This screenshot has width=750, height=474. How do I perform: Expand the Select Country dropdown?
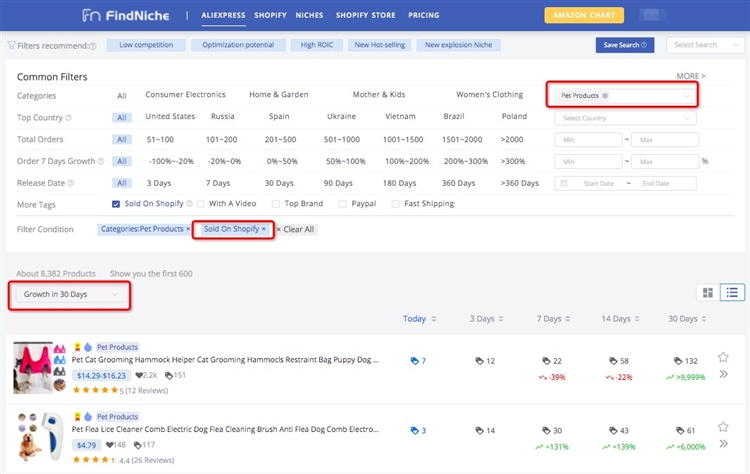click(x=623, y=118)
